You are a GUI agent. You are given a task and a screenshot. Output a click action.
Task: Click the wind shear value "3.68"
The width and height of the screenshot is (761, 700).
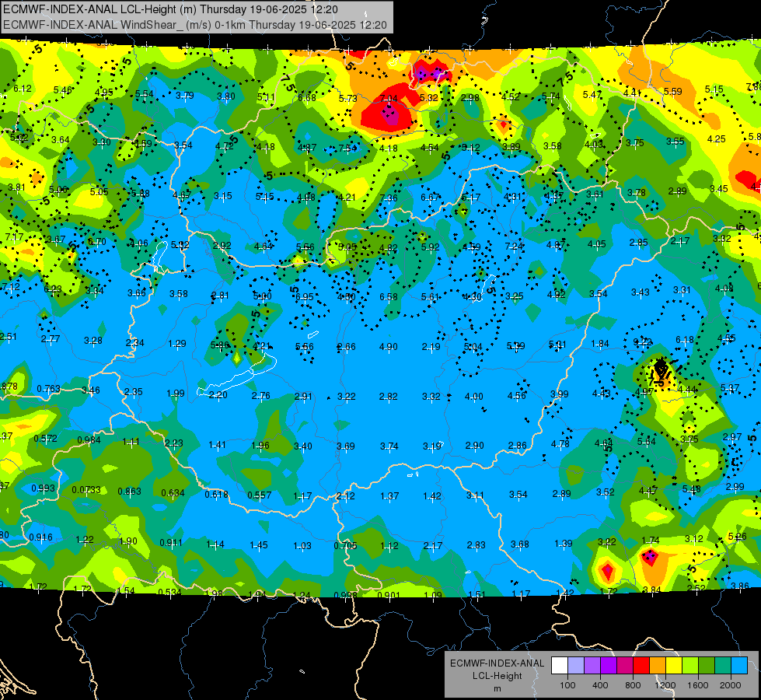click(519, 544)
